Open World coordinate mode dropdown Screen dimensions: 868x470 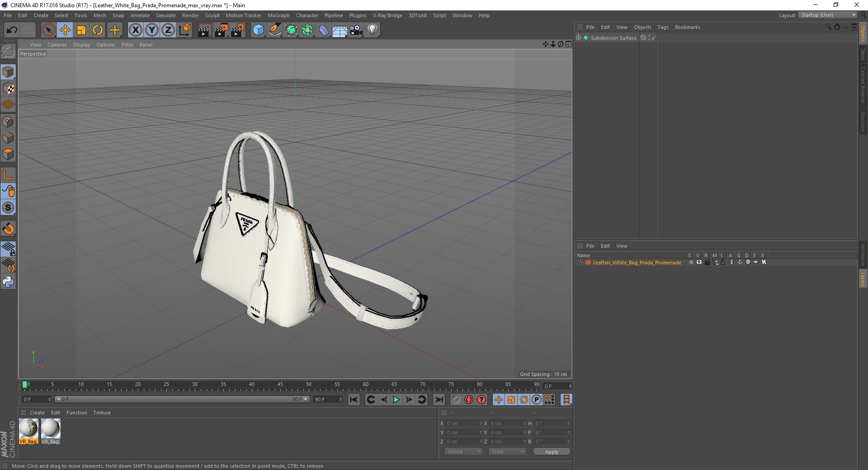463,451
